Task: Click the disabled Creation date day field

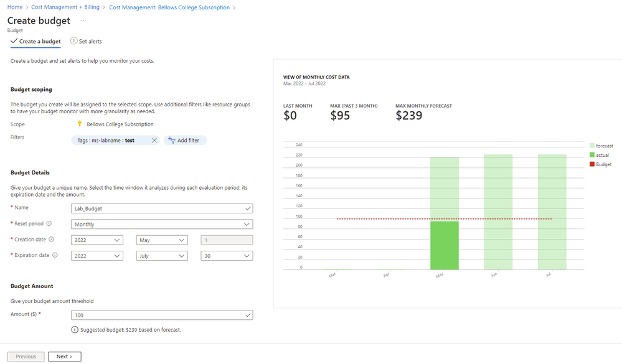Action: coord(227,240)
